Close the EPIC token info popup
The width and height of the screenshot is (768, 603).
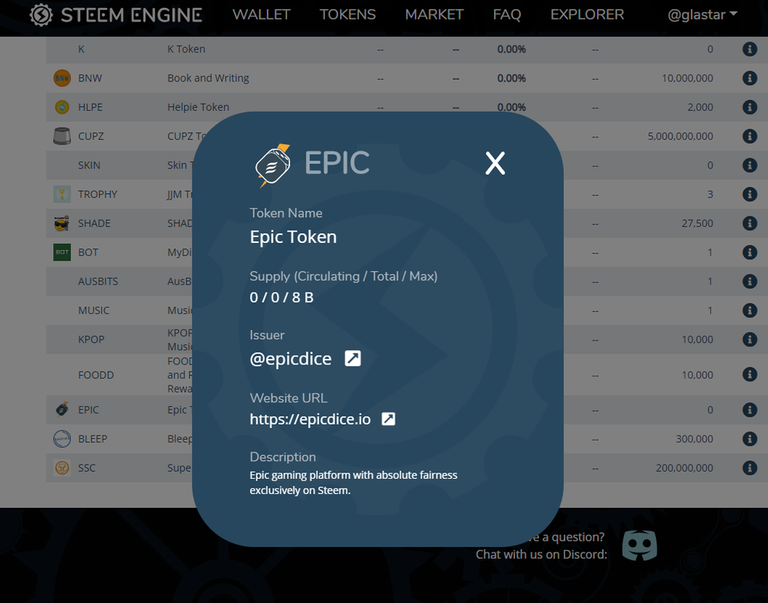(x=495, y=164)
